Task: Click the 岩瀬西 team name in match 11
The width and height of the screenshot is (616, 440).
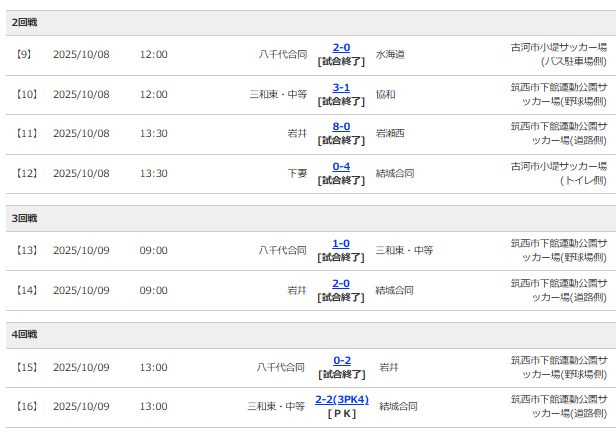Action: [x=390, y=133]
